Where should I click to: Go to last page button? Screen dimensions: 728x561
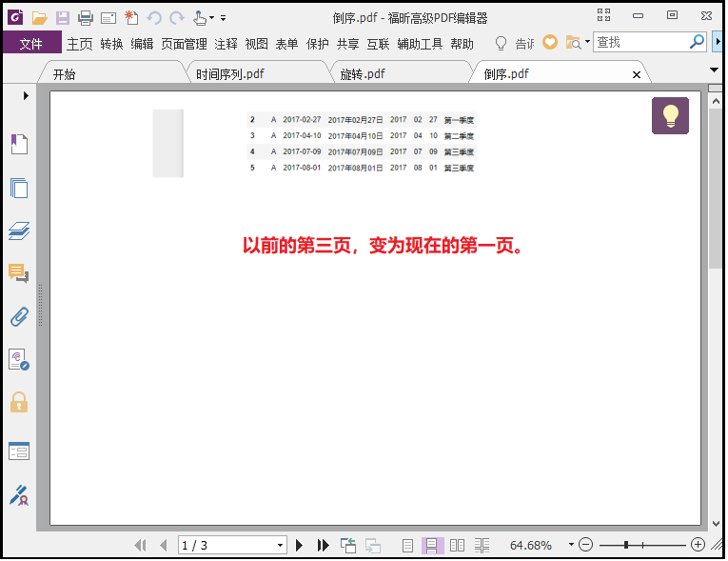324,545
